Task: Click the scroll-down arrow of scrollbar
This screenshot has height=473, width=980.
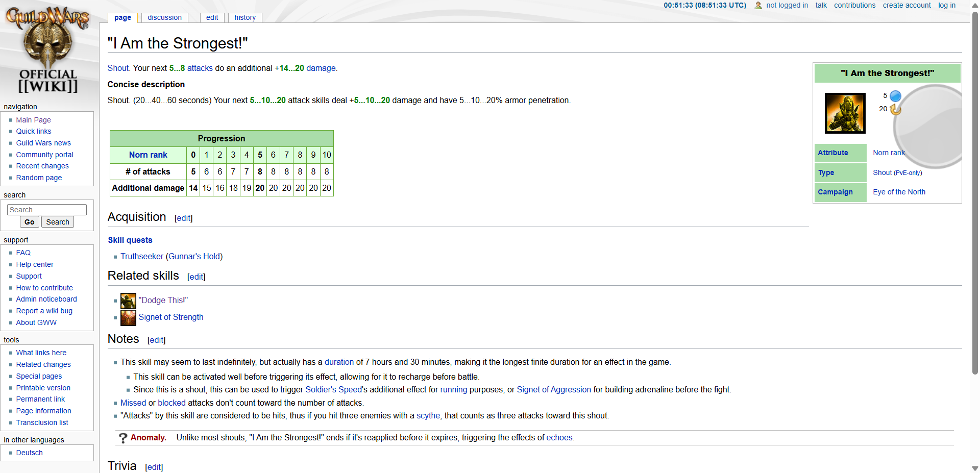Action: 975,468
